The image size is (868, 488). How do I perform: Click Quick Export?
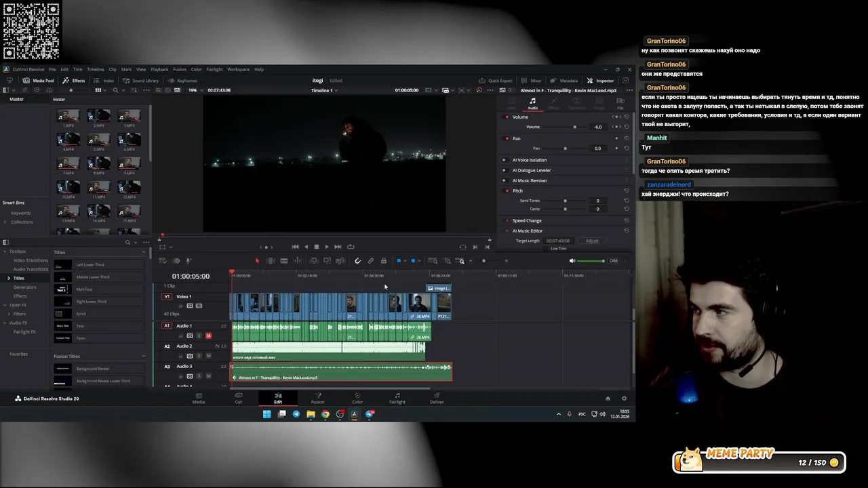coord(496,81)
